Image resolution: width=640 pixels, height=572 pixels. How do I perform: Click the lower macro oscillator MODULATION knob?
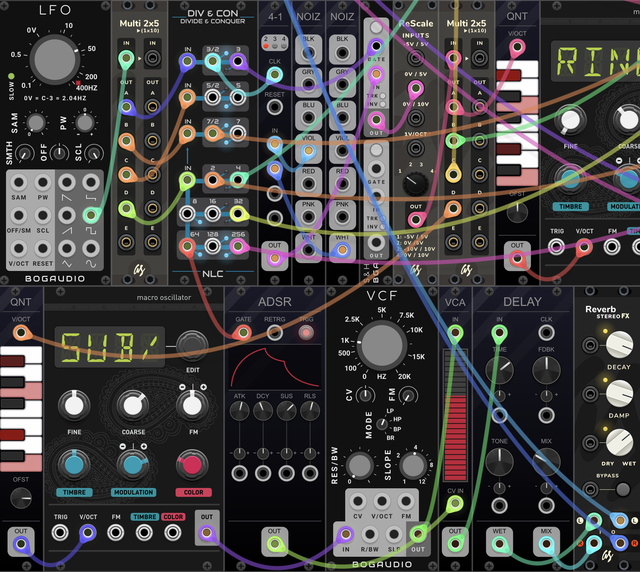pyautogui.click(x=133, y=465)
